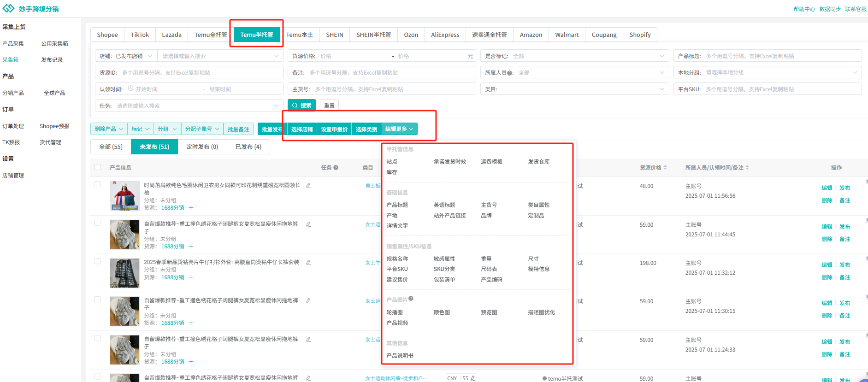This screenshot has width=868, height=382.
Task: Expand the 编辑更多 dropdown button
Action: [x=399, y=129]
